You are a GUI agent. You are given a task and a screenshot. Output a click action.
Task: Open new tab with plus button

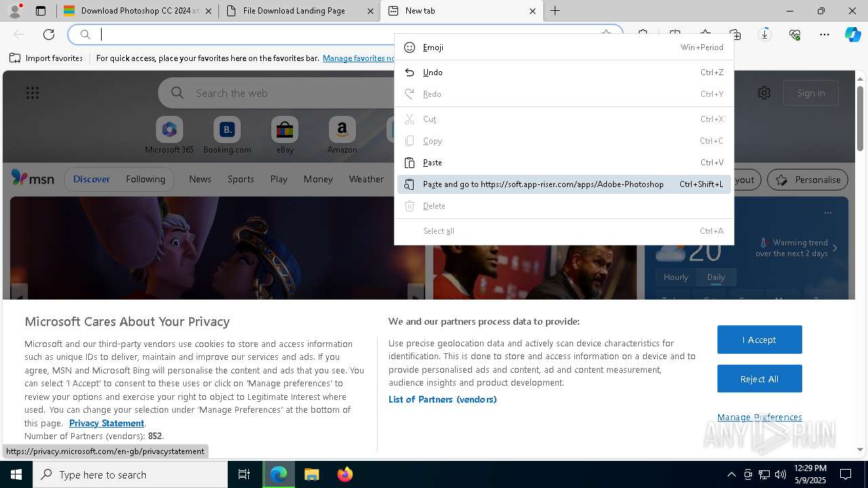click(555, 11)
